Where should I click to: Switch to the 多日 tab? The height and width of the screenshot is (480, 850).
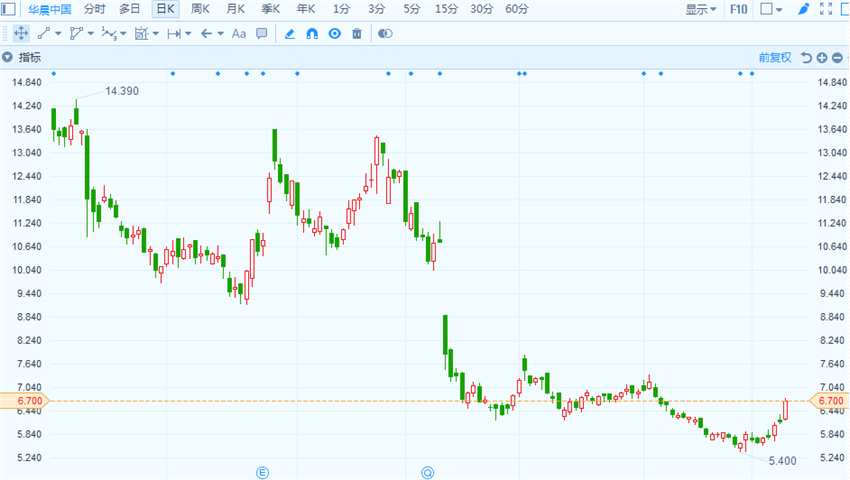point(129,9)
